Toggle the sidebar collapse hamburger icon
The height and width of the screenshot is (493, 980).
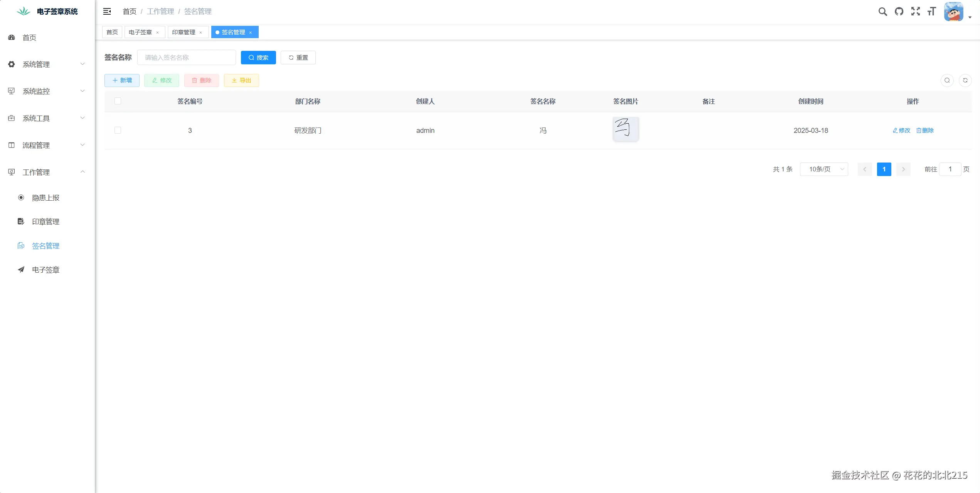[x=107, y=12]
